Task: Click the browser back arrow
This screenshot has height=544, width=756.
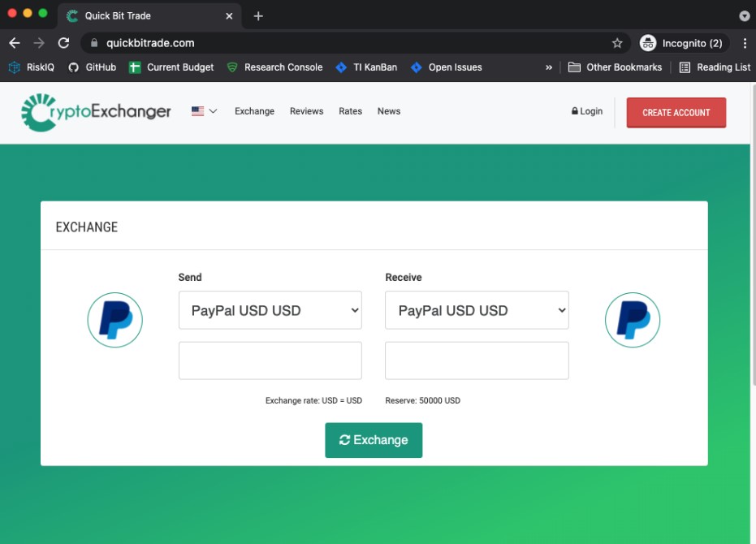Action: click(x=15, y=43)
